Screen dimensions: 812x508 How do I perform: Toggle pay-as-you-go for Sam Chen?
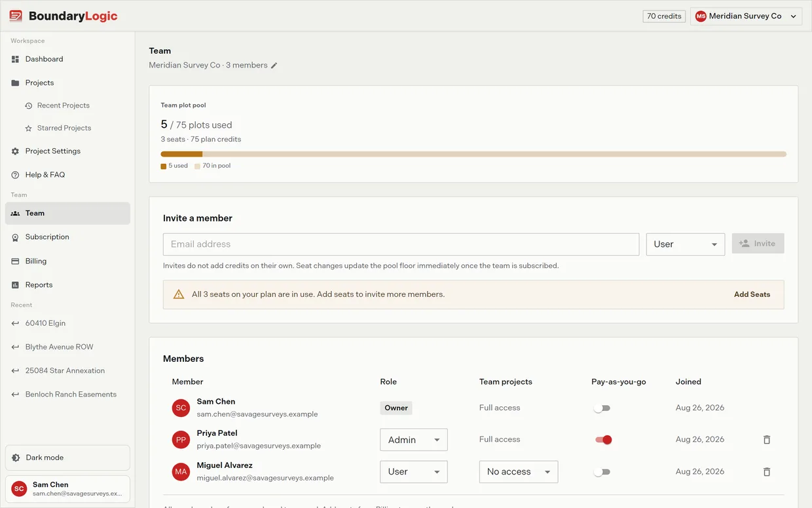(x=602, y=408)
